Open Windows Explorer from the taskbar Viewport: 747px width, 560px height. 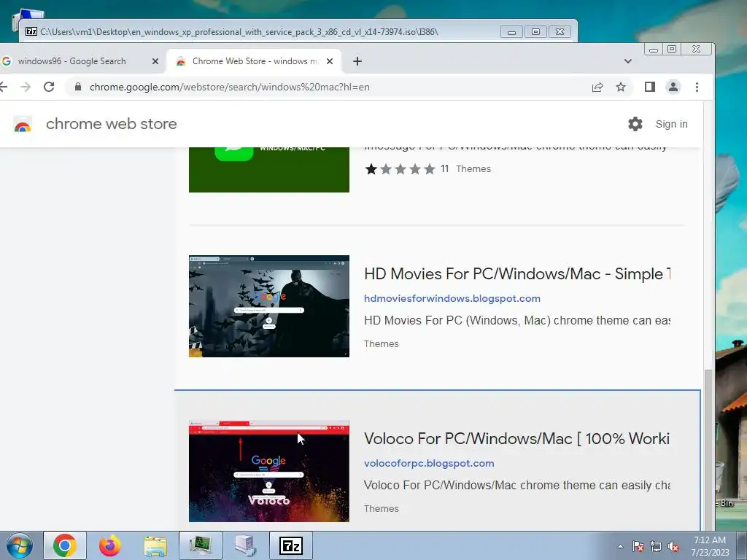click(155, 545)
